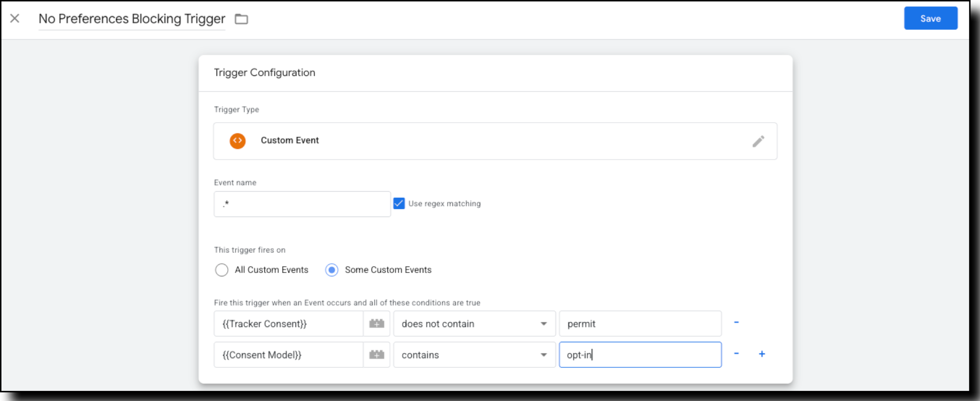Select the Custom Event trigger type row

(495, 141)
